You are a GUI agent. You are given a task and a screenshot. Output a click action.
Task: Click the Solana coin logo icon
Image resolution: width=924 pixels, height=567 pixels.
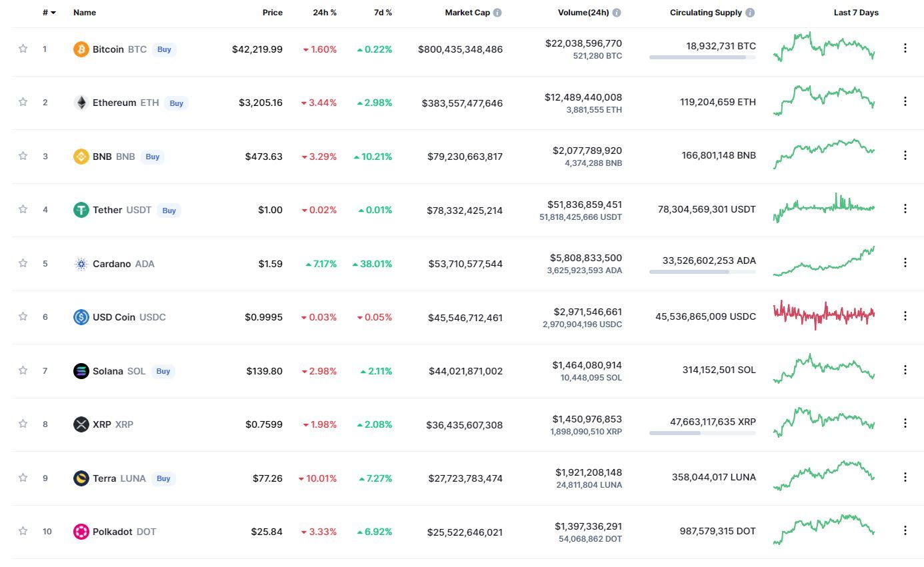pos(81,371)
